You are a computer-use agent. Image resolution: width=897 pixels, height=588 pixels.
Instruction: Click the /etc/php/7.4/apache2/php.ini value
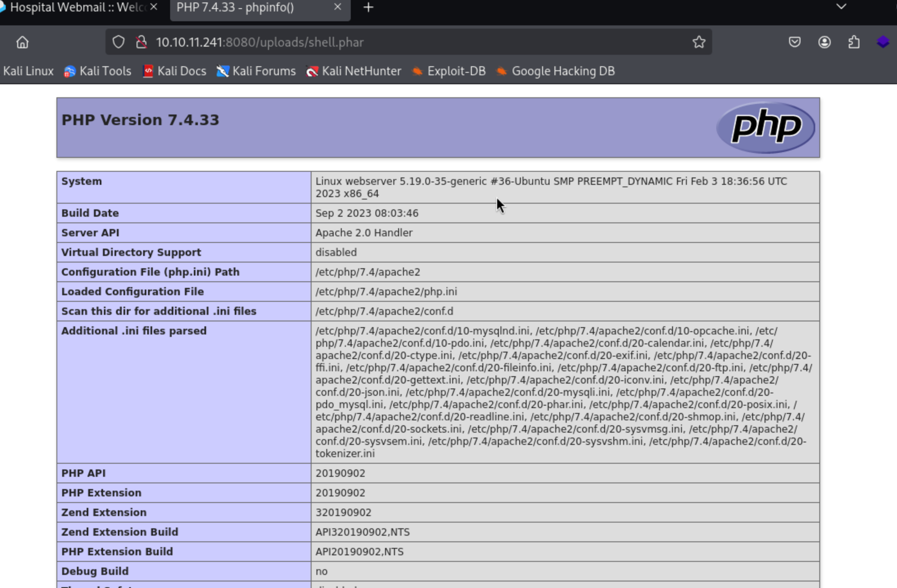386,292
